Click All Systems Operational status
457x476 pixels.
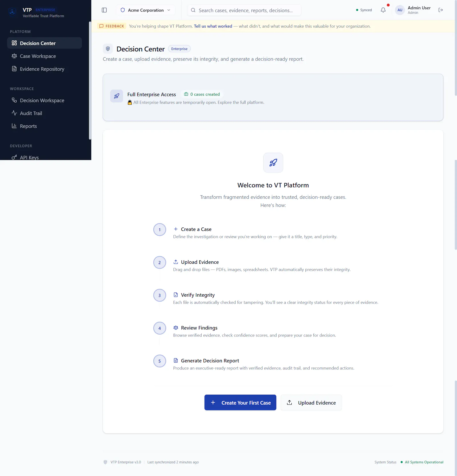(422, 462)
